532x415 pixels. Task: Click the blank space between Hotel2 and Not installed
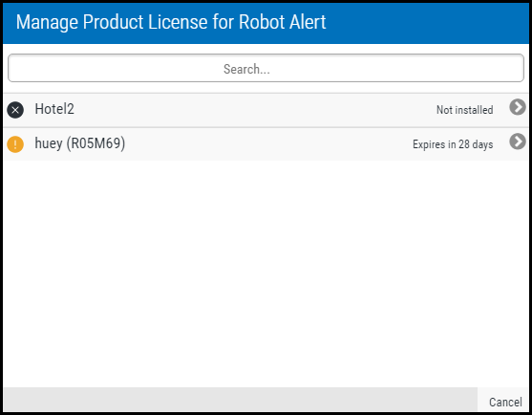[254, 110]
